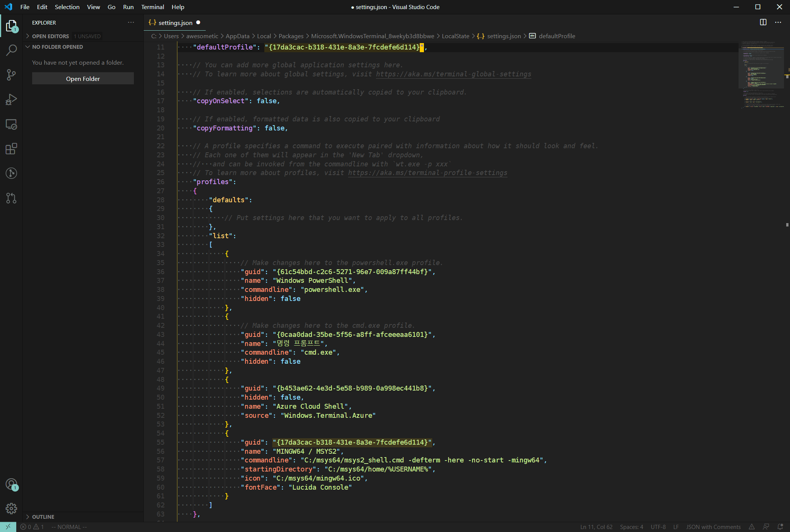Open the Terminal menu
The width and height of the screenshot is (790, 532).
point(152,7)
